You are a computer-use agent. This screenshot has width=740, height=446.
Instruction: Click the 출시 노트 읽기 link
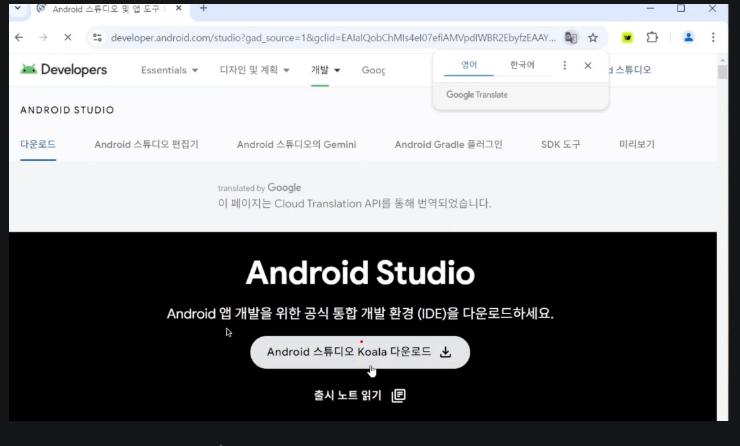pyautogui.click(x=348, y=395)
